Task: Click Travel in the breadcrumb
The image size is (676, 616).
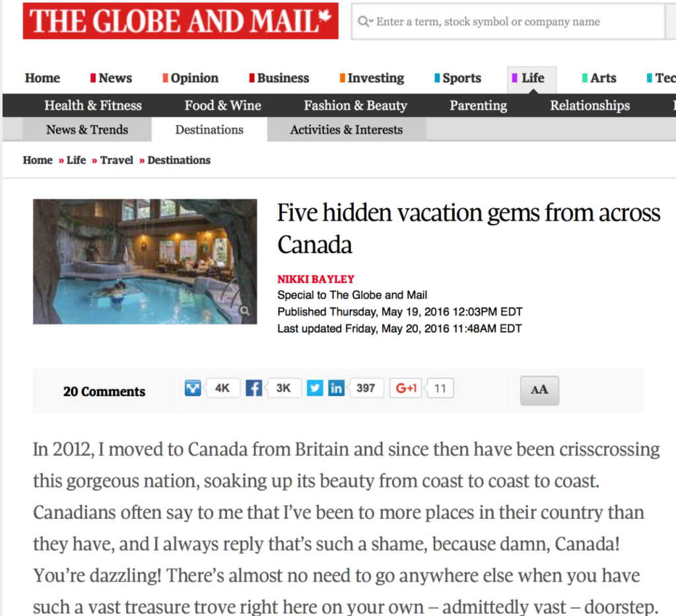Action: pyautogui.click(x=116, y=160)
